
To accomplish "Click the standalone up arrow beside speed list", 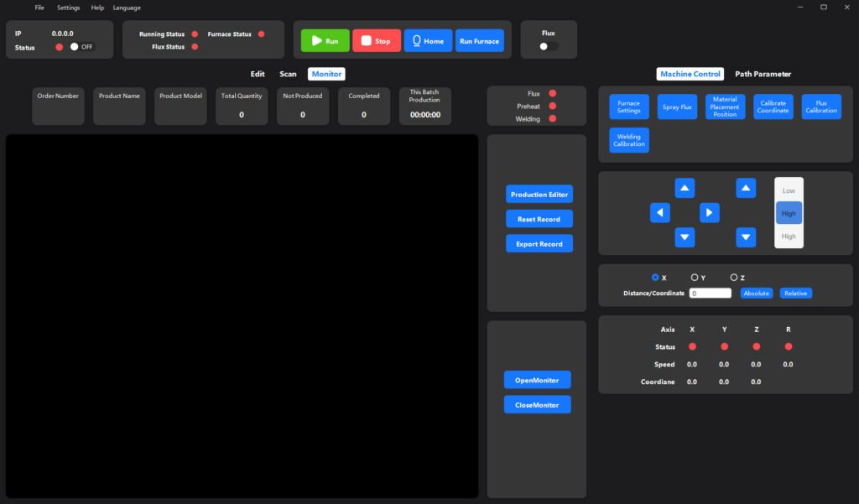I will point(746,189).
